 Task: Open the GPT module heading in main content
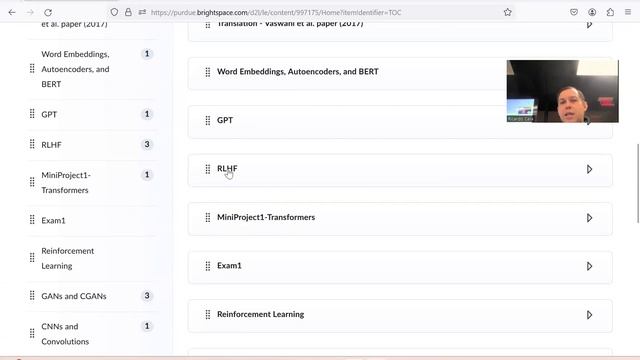pyautogui.click(x=225, y=120)
